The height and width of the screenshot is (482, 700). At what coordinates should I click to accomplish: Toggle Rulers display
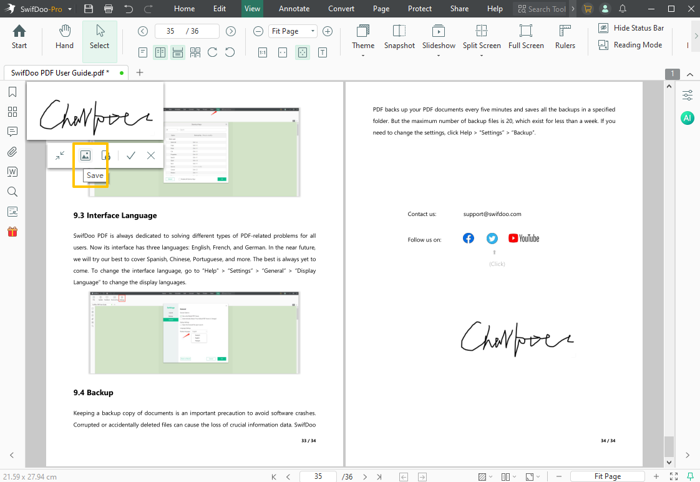tap(565, 37)
